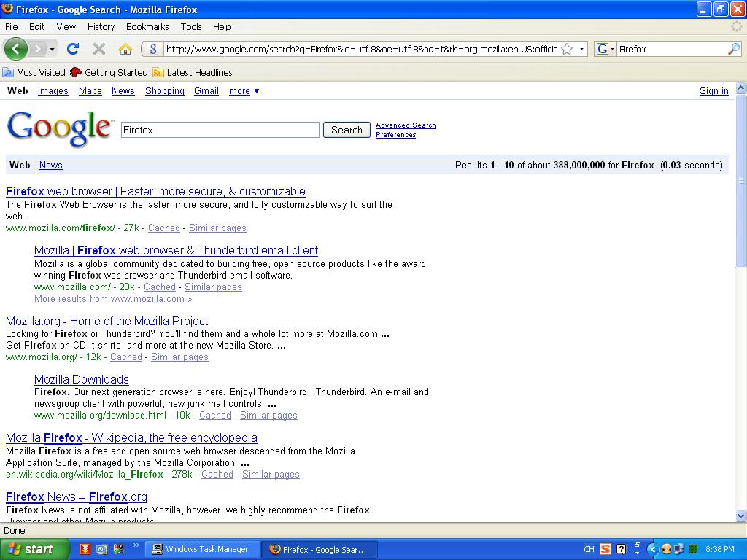Click the Google site favicon in address bar
The height and width of the screenshot is (560, 747).
(153, 49)
